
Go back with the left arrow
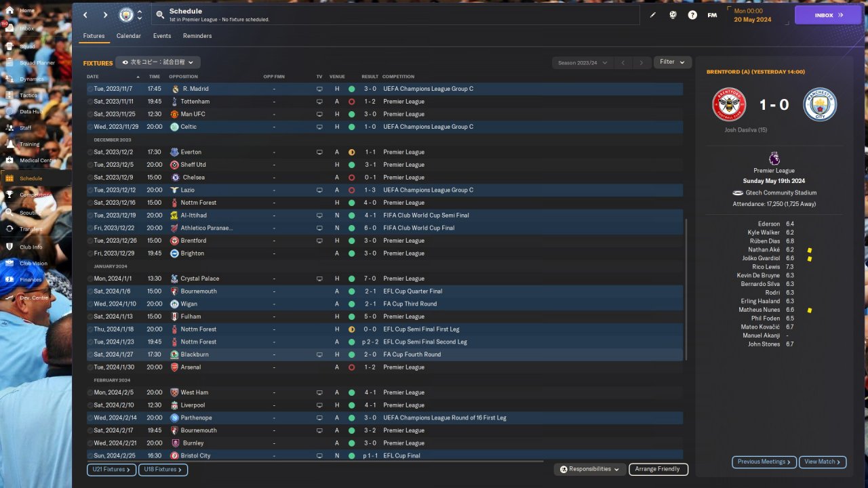tap(85, 15)
